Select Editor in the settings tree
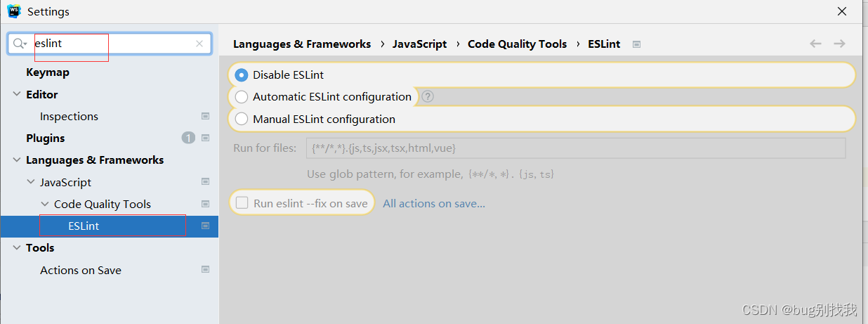This screenshot has height=324, width=868. (x=41, y=94)
